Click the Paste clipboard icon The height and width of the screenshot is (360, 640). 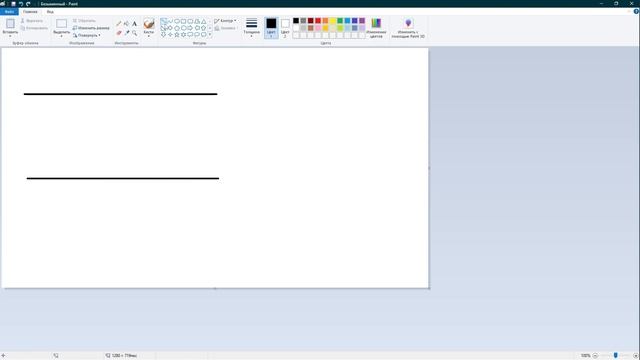(x=10, y=24)
